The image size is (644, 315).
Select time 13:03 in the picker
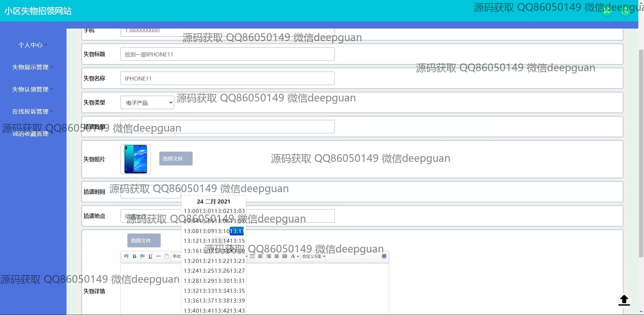[x=237, y=211]
